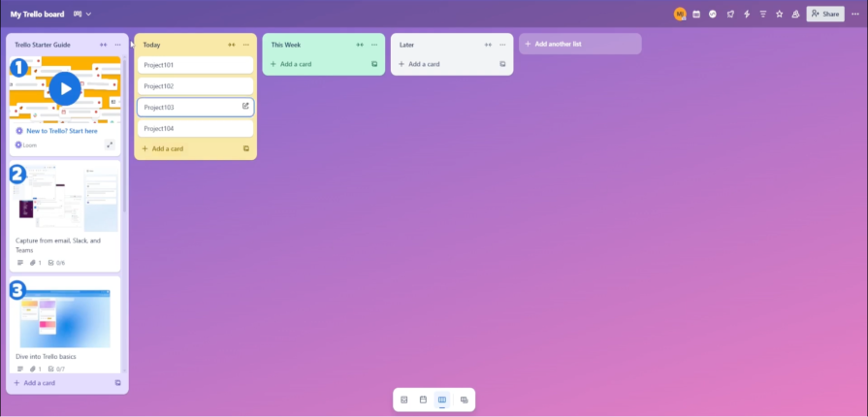This screenshot has width=868, height=417.
Task: Toggle Board view in bottom bar
Action: (441, 400)
